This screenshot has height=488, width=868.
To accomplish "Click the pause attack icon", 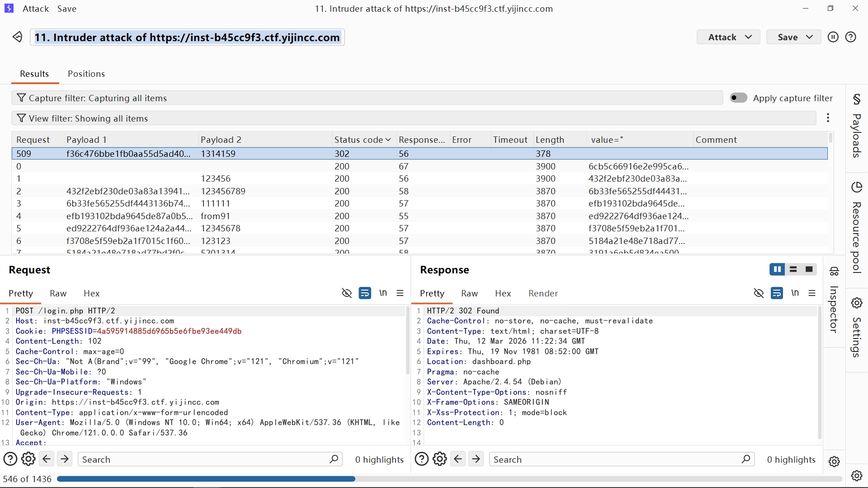I will click(833, 37).
